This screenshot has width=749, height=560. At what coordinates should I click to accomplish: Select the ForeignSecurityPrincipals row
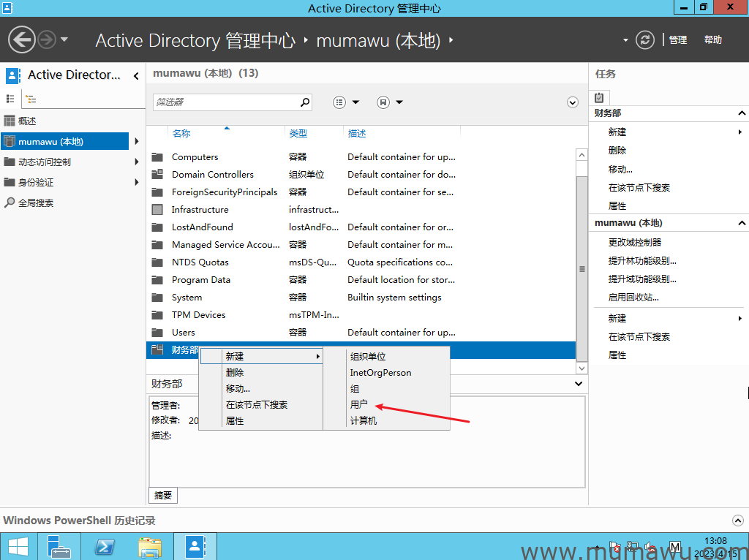point(361,192)
